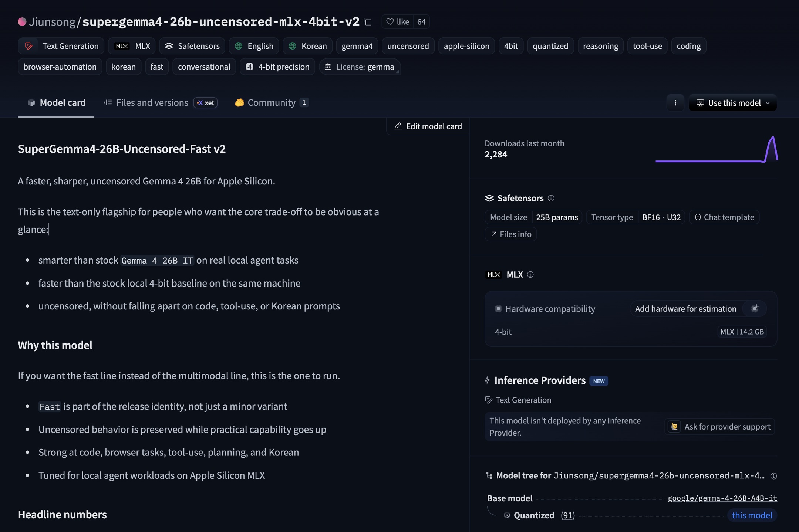
Task: Select the fast tag
Action: (x=157, y=67)
